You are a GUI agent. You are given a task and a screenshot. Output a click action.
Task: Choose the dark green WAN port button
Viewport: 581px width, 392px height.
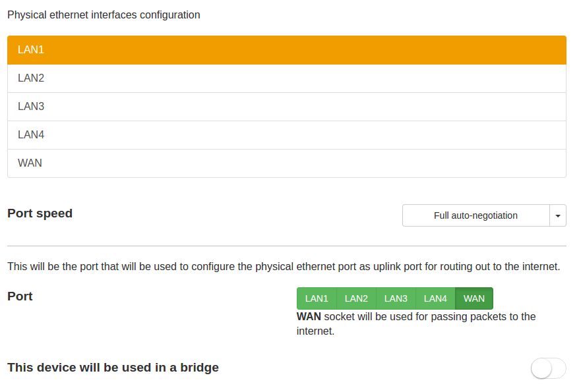coord(474,298)
